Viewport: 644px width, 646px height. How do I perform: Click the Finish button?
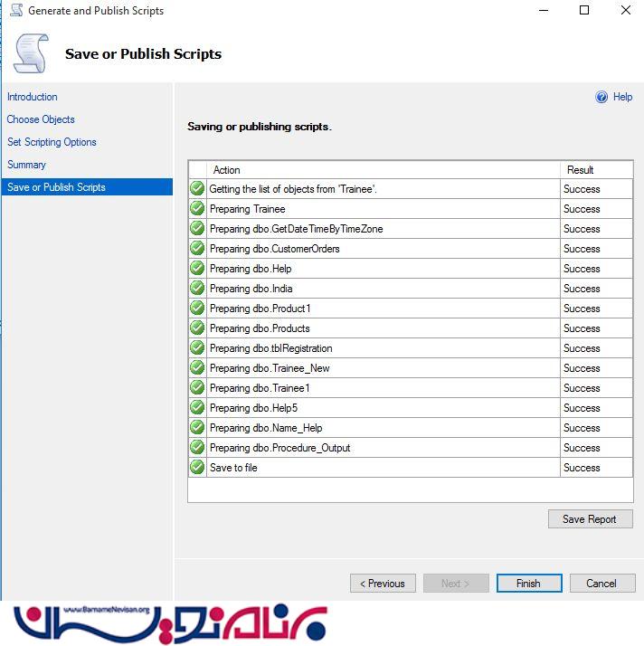pos(528,584)
